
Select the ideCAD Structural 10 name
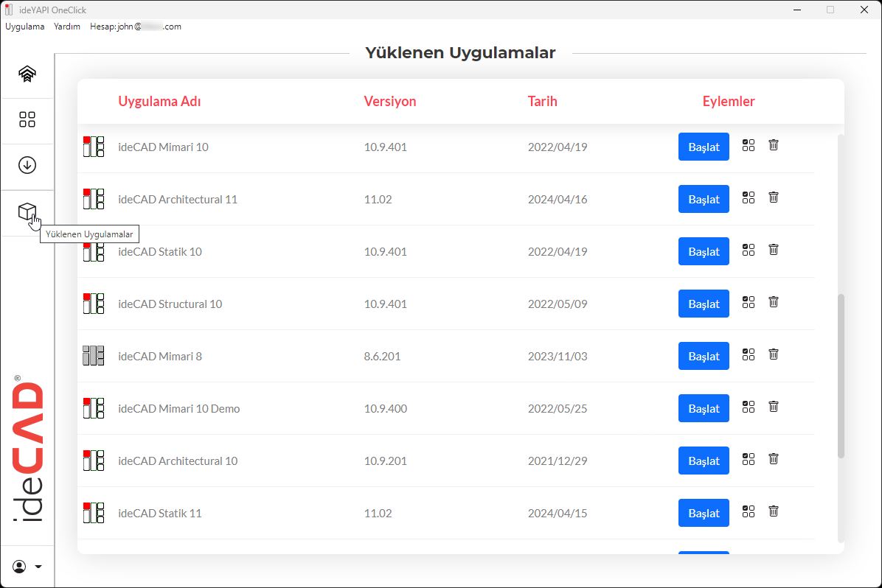coord(170,304)
